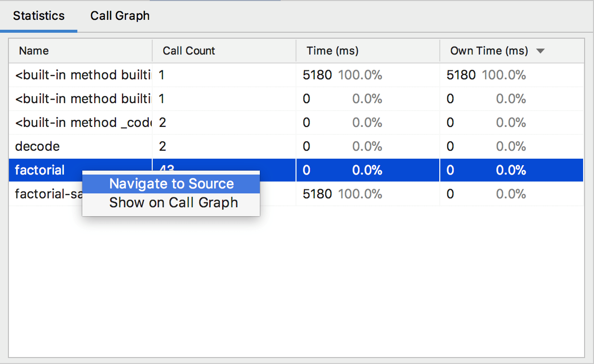Viewport: 594px width, 364px height.
Task: Choose Navigate to Source from context menu
Action: point(171,184)
